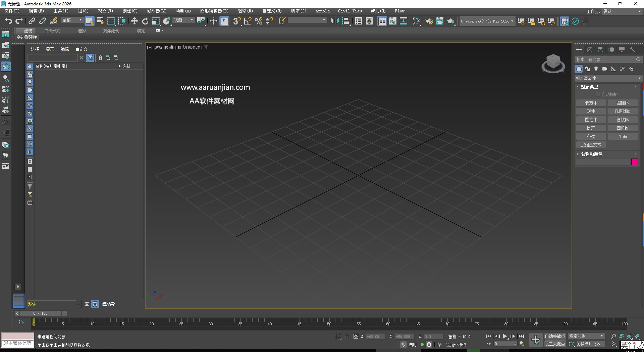Select the Select and Move tool
This screenshot has width=644, height=352.
[x=134, y=21]
